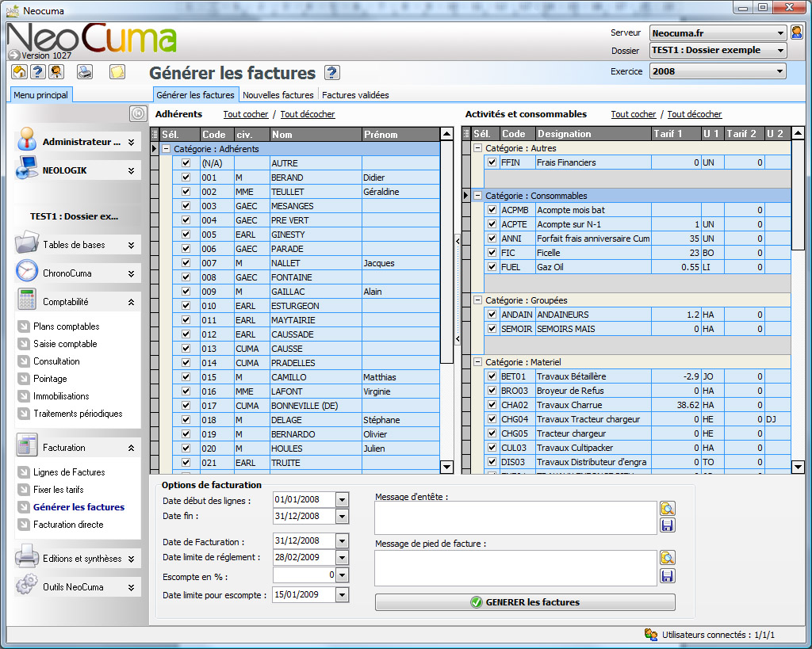Uncheck the checkbox for 015 CAMILLO
Screen dimensions: 812x649
pyautogui.click(x=186, y=376)
